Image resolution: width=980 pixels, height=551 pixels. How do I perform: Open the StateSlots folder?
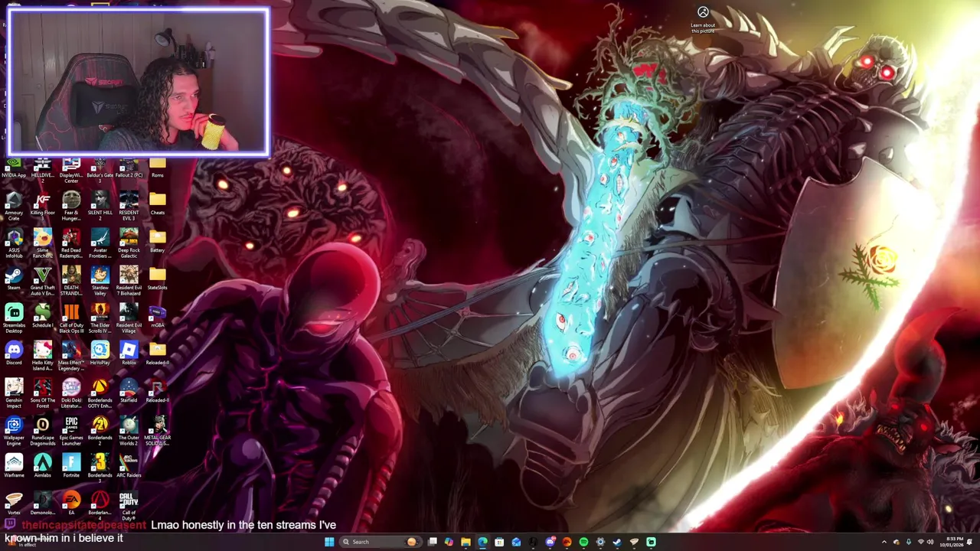[x=158, y=279]
